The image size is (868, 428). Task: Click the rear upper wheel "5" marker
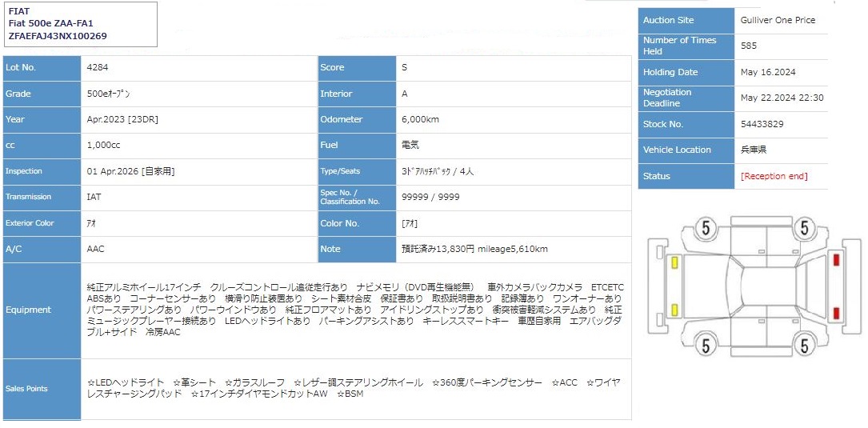pos(804,229)
